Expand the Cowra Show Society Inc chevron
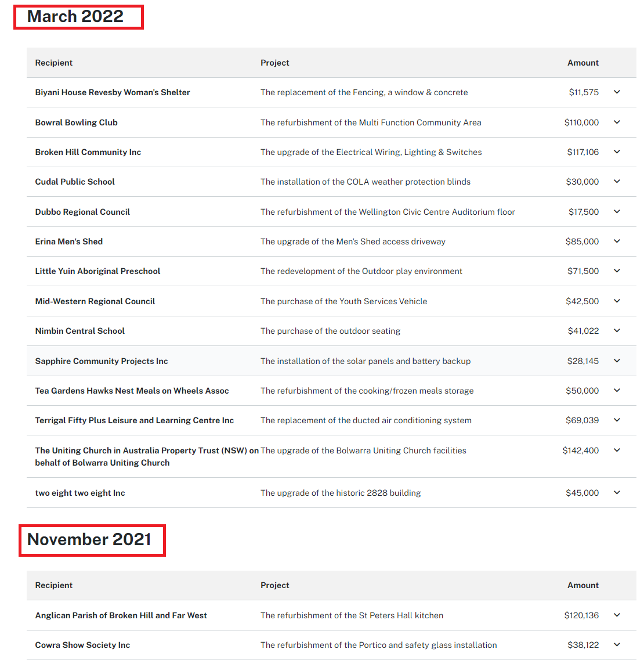The width and height of the screenshot is (644, 663). pyautogui.click(x=617, y=645)
